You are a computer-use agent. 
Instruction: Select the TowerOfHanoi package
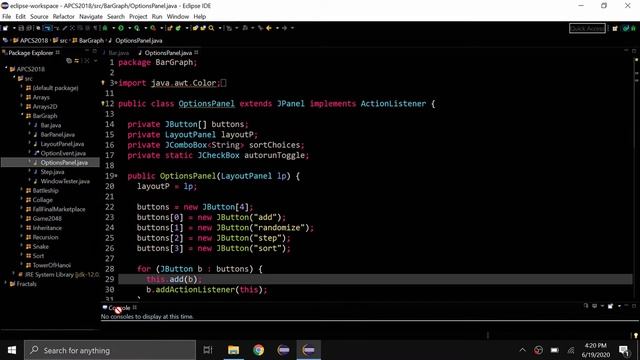[x=51, y=265]
